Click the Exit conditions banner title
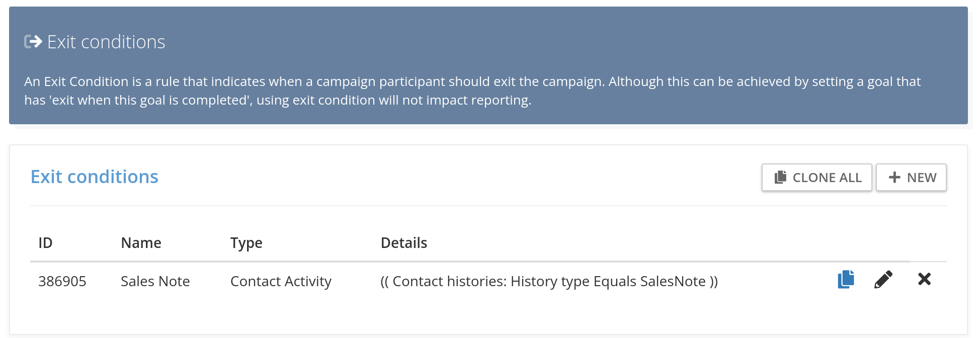Screen dimensions: 980x338 [106, 42]
